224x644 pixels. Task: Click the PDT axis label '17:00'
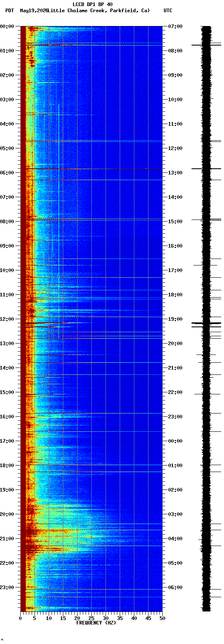pyautogui.click(x=7, y=441)
